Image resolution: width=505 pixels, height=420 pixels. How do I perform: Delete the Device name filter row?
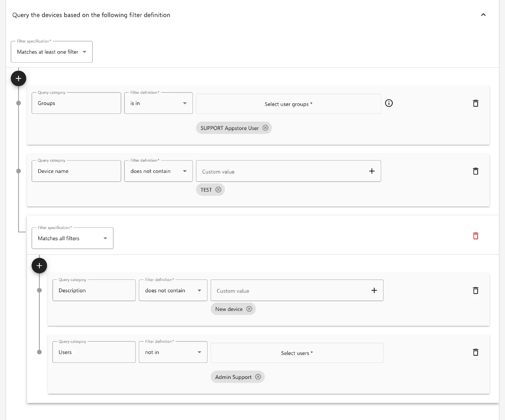pyautogui.click(x=476, y=171)
